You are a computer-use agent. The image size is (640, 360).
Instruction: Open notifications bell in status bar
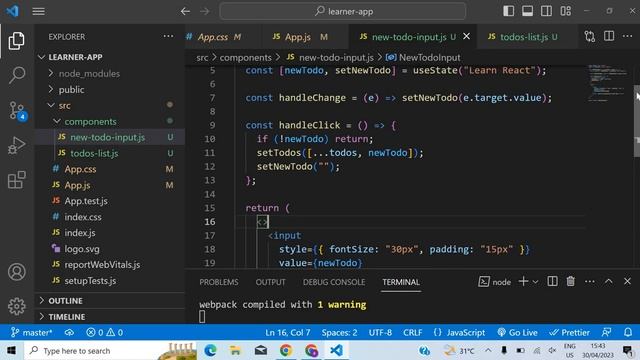[628, 332]
